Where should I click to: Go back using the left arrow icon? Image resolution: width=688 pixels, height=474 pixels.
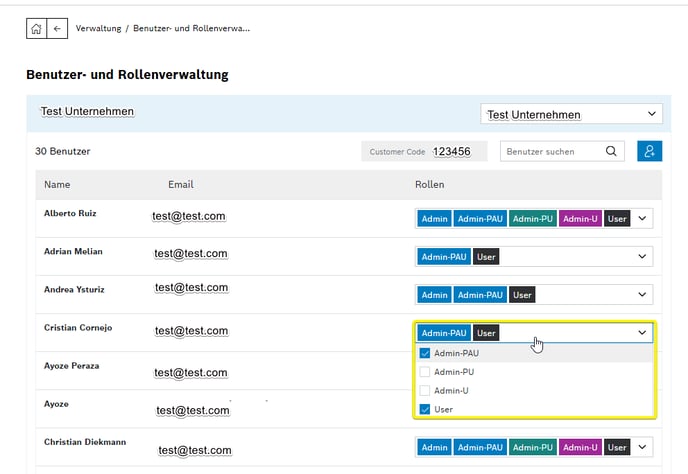pyautogui.click(x=57, y=29)
